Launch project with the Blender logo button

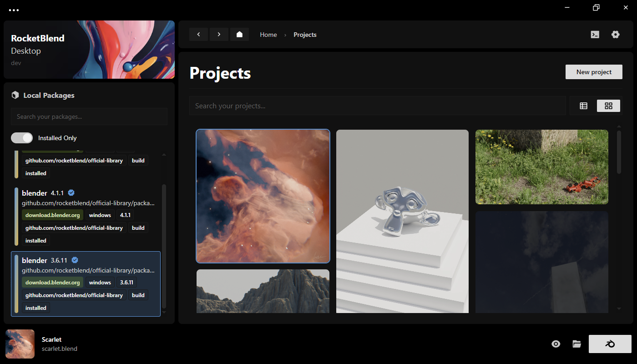click(x=610, y=344)
